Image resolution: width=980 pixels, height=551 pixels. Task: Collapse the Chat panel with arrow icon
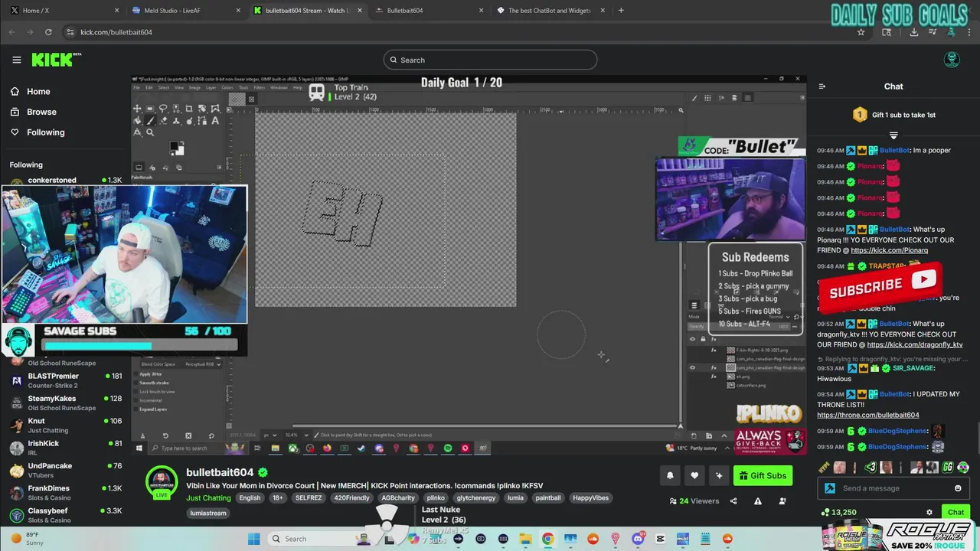tap(822, 86)
